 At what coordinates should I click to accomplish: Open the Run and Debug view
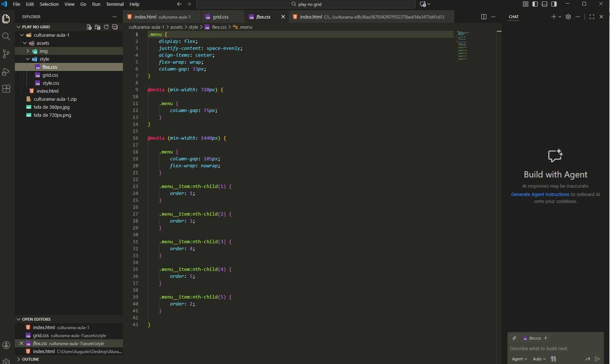[x=6, y=72]
